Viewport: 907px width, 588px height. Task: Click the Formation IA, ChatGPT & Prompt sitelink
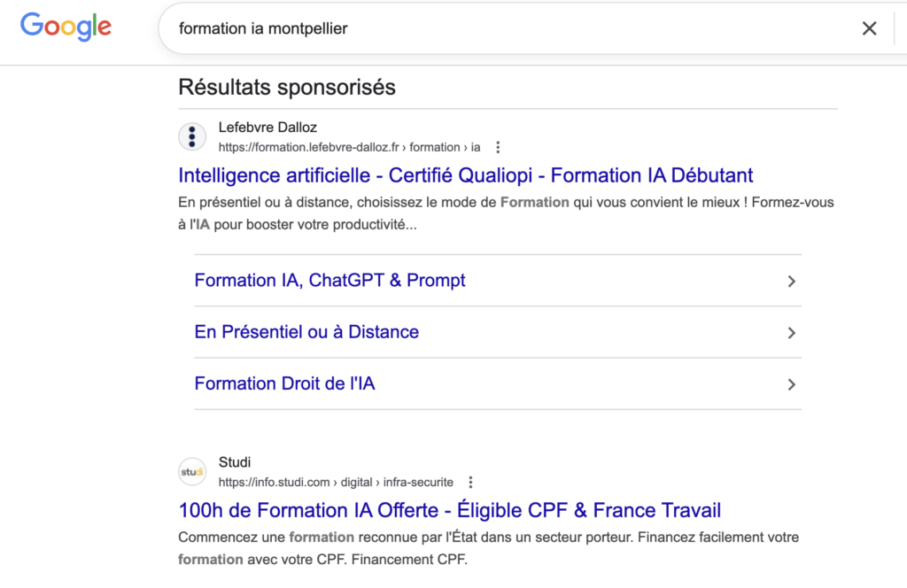pos(329,280)
